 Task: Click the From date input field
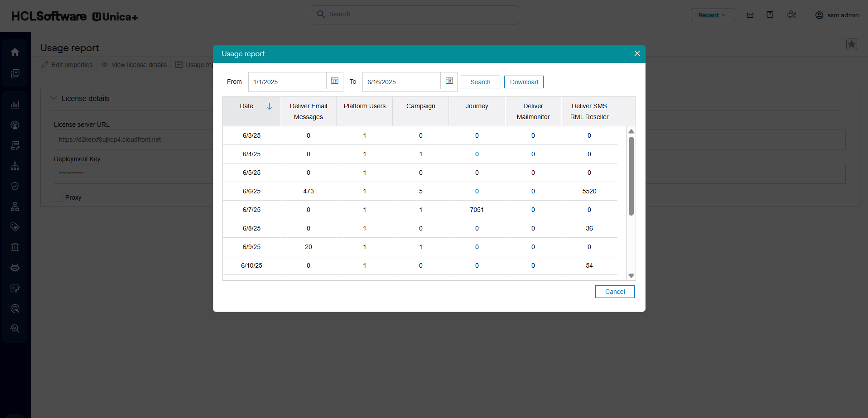point(287,82)
